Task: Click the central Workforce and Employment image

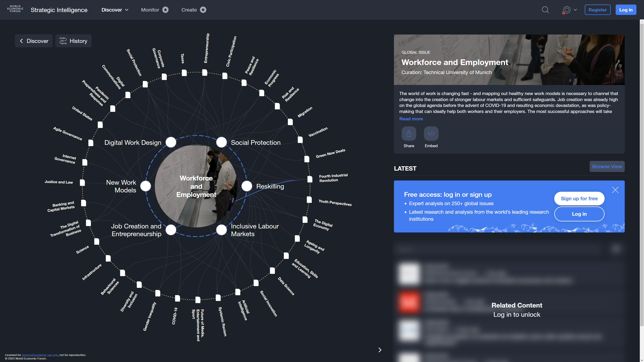Action: [x=196, y=186]
